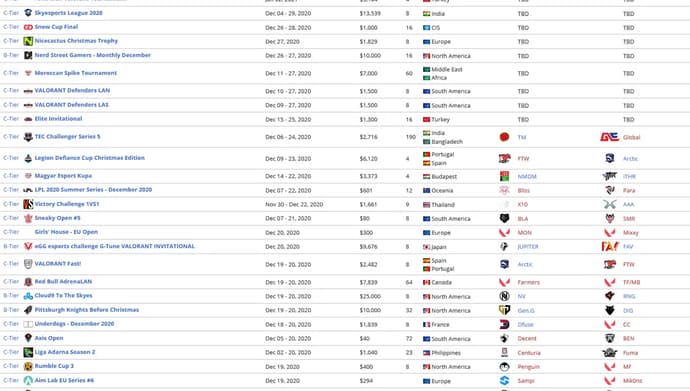Click the Penguin team logo icon
This screenshot has height=391, width=690.
point(504,366)
